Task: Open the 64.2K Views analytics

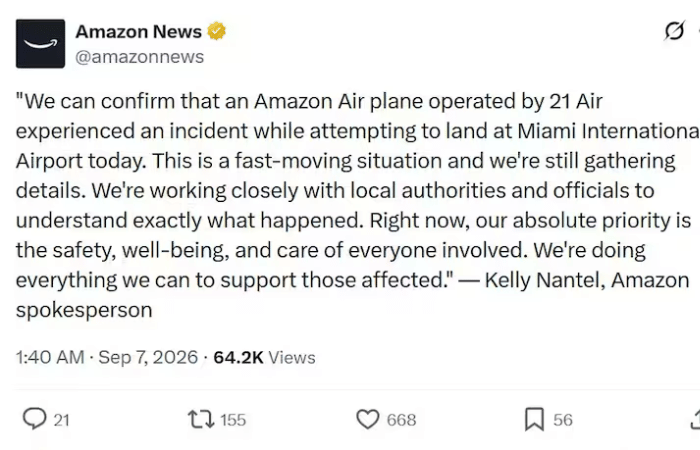Action: point(264,358)
